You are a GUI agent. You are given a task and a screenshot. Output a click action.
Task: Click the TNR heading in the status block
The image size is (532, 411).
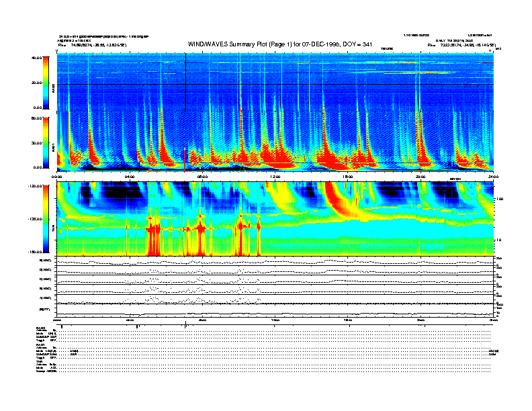(39, 362)
